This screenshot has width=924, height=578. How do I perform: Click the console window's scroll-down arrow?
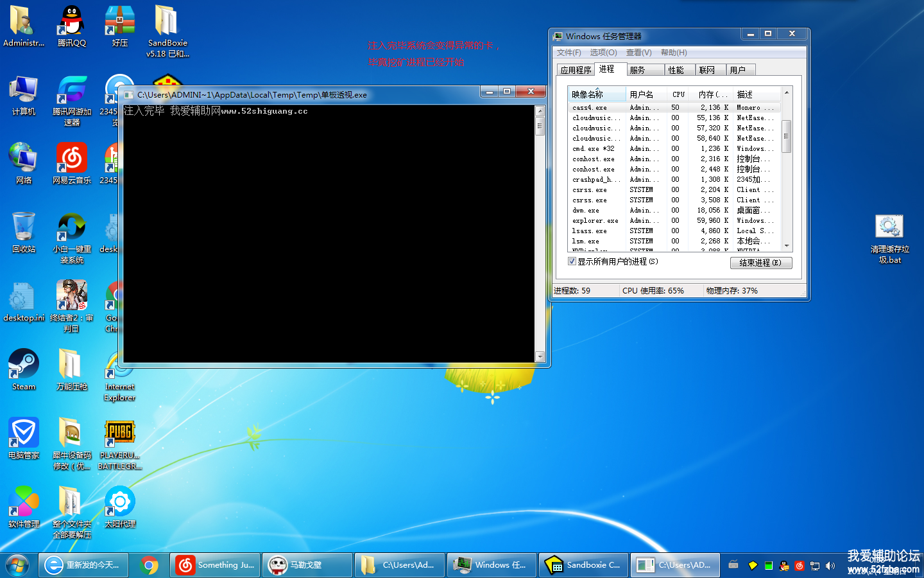pyautogui.click(x=540, y=356)
